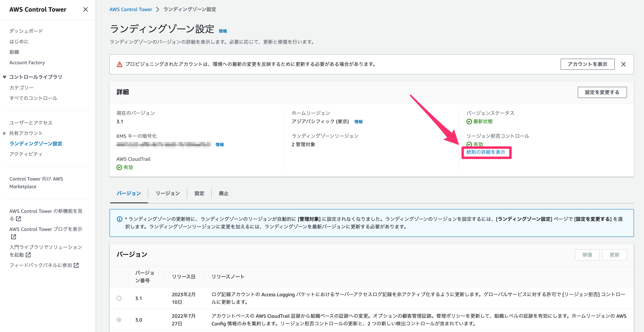Open AWS Control Tower の新機能を見る link
The image size is (644, 332).
pyautogui.click(x=46, y=215)
